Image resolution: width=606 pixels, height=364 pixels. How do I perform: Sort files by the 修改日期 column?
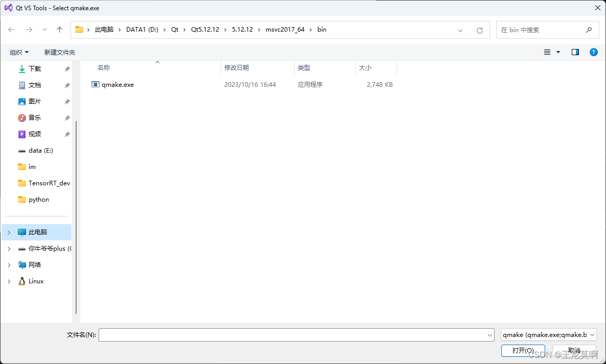point(237,67)
